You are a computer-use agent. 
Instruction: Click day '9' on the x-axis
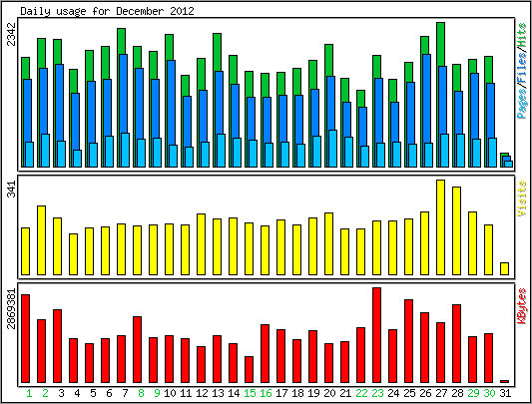[157, 393]
